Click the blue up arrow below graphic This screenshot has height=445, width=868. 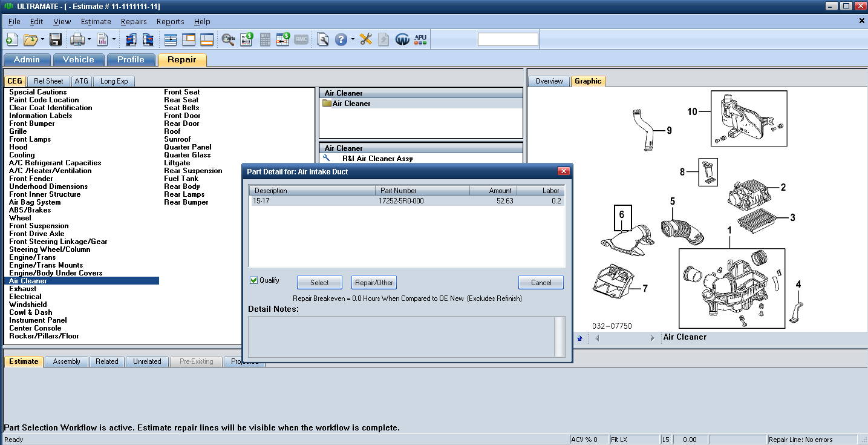[x=579, y=338]
